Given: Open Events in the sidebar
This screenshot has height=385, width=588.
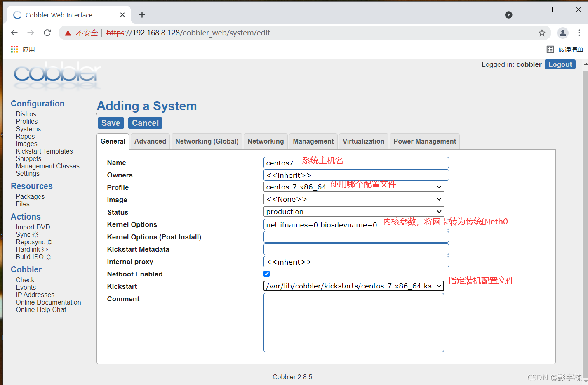Looking at the screenshot, I should tap(26, 287).
